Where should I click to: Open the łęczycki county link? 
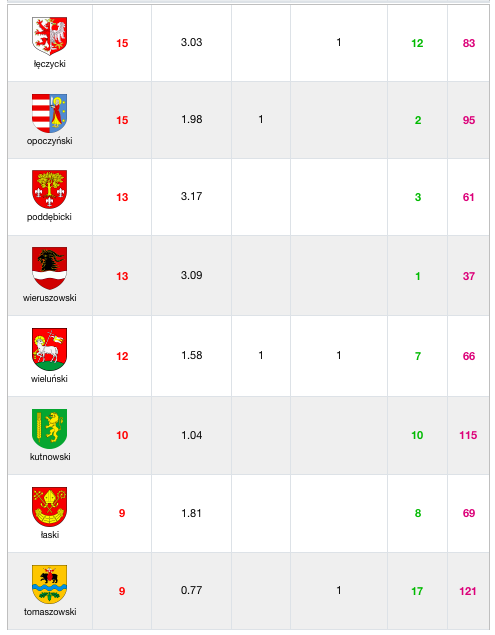pos(49,64)
